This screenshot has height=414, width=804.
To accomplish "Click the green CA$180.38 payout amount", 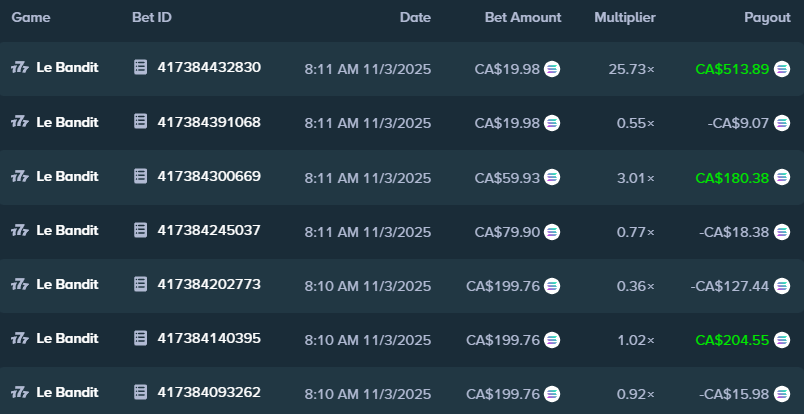I will [732, 178].
